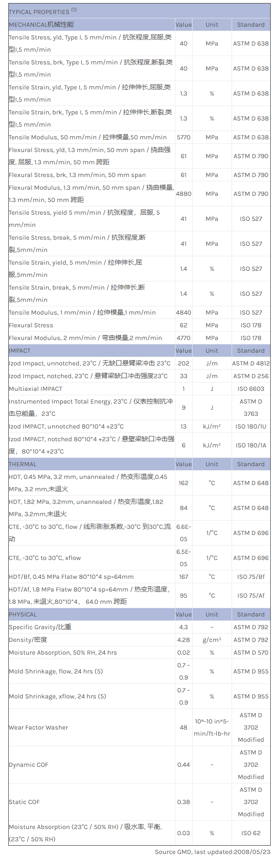The image size is (272, 868).
Task: Select the ASTM D 570 standard cell
Action: point(251,652)
